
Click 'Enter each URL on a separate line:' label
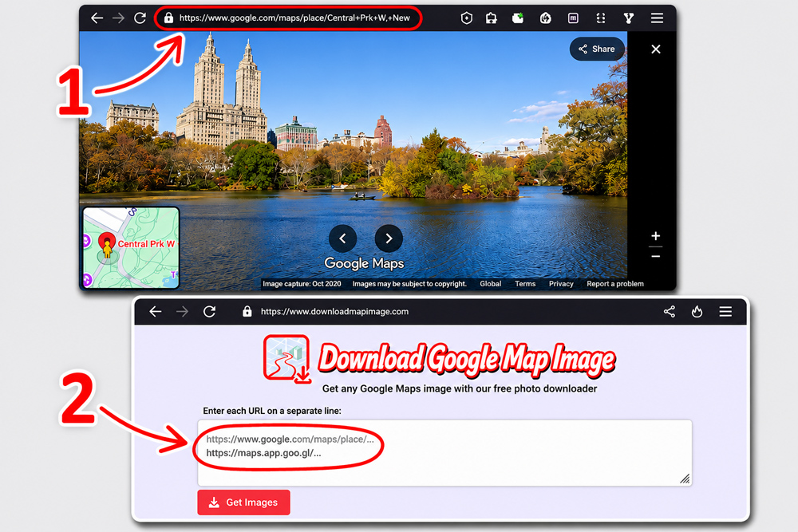pos(272,411)
